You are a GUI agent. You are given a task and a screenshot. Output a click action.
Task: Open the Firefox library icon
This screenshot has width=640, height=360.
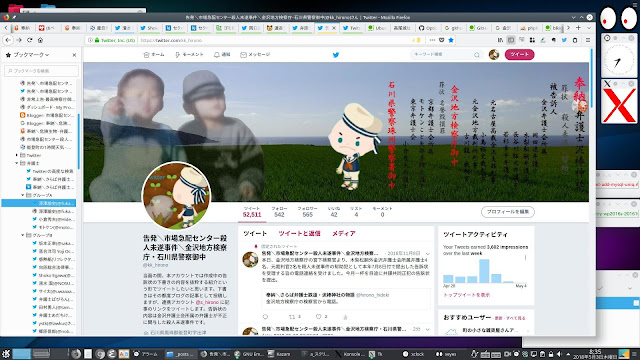coord(500,40)
